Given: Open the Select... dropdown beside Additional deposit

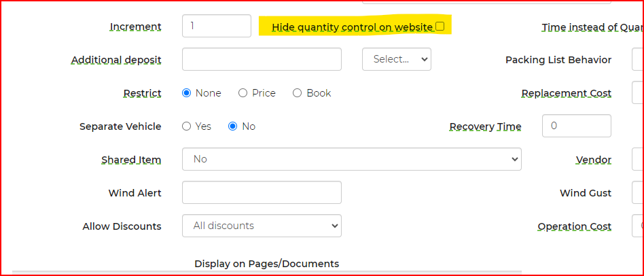Looking at the screenshot, I should click(x=397, y=59).
